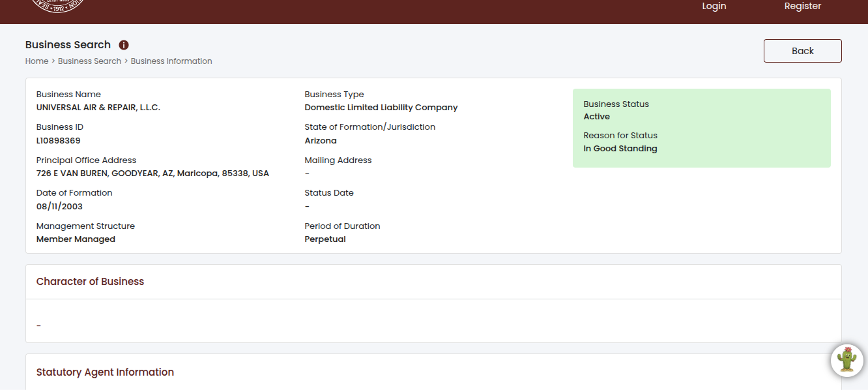868x390 pixels.
Task: Open the Login link
Action: point(714,6)
